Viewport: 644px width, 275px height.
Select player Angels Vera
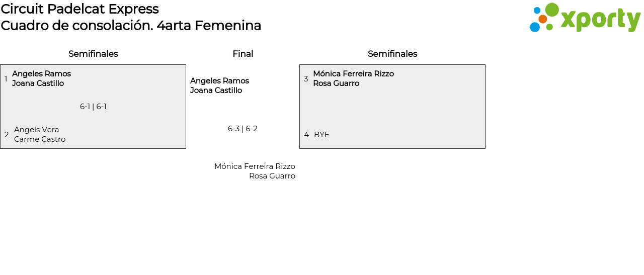point(36,130)
